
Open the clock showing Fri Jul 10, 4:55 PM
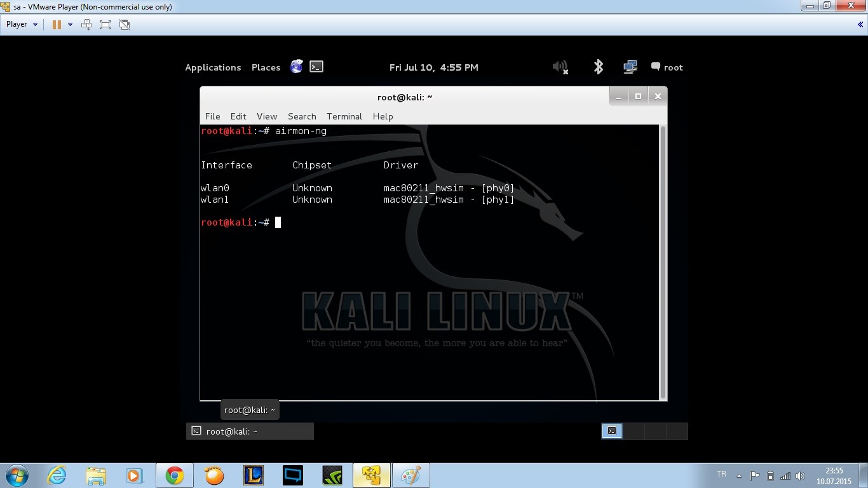[x=433, y=67]
